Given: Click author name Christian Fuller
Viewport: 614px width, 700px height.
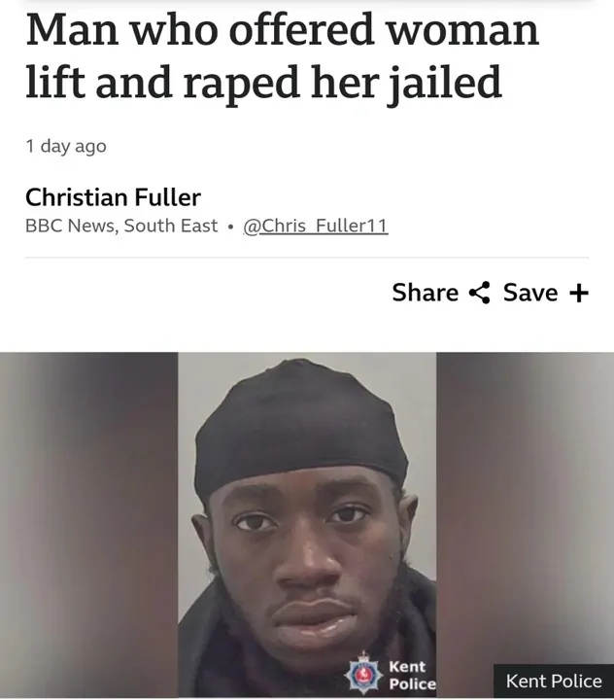Looking at the screenshot, I should (113, 197).
